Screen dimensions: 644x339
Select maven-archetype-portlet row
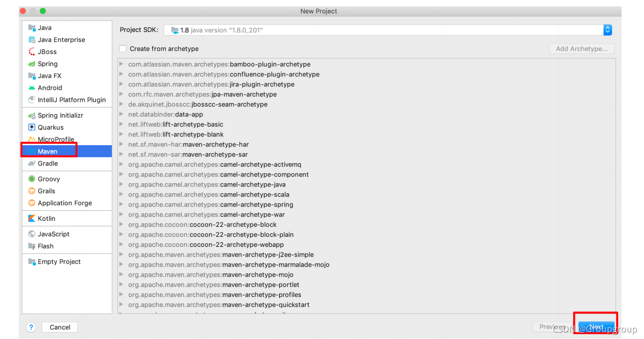(x=366, y=285)
